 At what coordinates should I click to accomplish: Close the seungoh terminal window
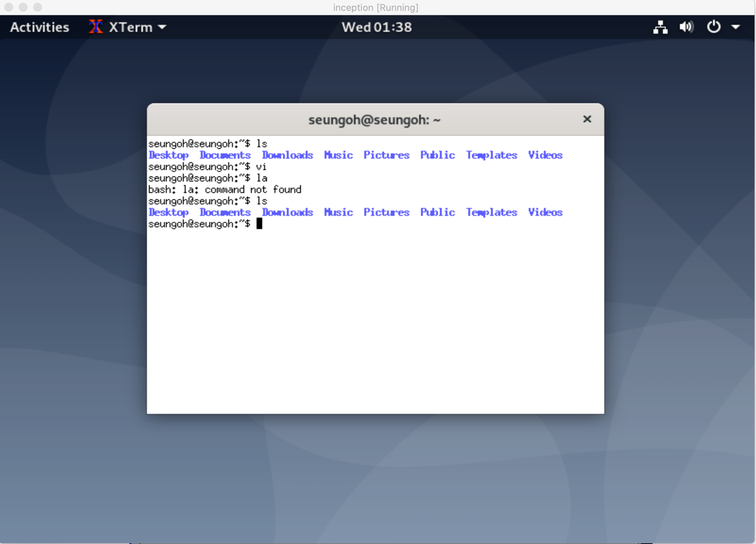pyautogui.click(x=587, y=119)
